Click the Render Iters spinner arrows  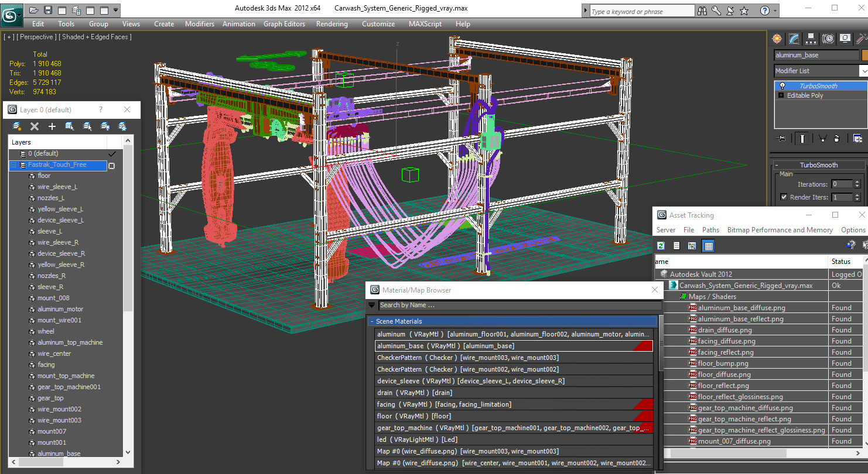click(857, 197)
